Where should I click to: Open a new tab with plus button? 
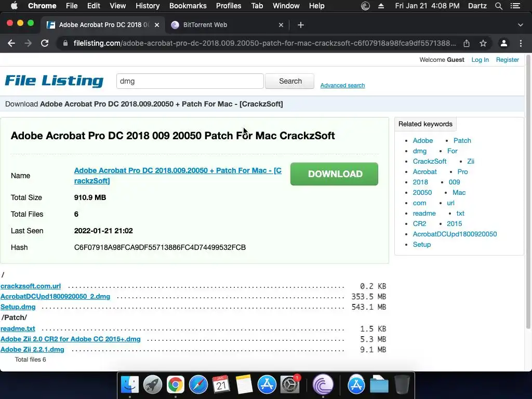[301, 25]
